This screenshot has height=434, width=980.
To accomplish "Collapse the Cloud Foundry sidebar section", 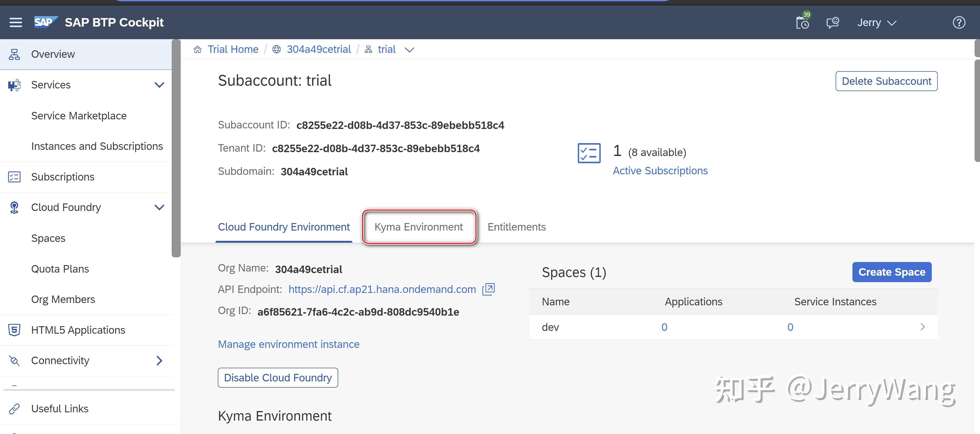I will click(159, 207).
